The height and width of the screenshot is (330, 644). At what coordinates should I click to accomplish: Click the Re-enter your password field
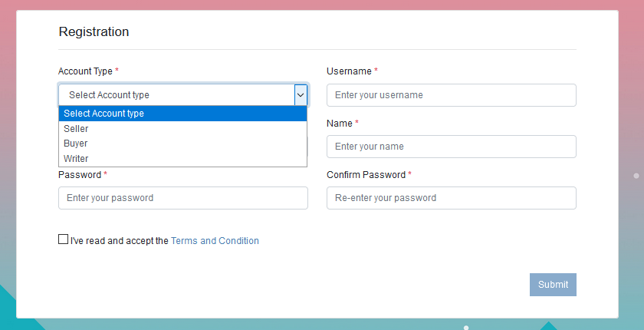(x=452, y=198)
